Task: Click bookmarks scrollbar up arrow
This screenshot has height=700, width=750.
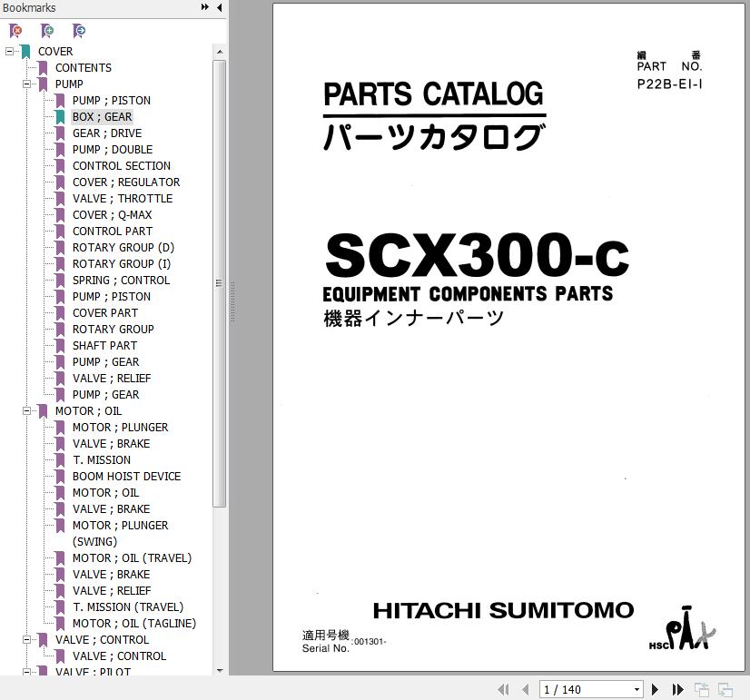Action: [220, 52]
